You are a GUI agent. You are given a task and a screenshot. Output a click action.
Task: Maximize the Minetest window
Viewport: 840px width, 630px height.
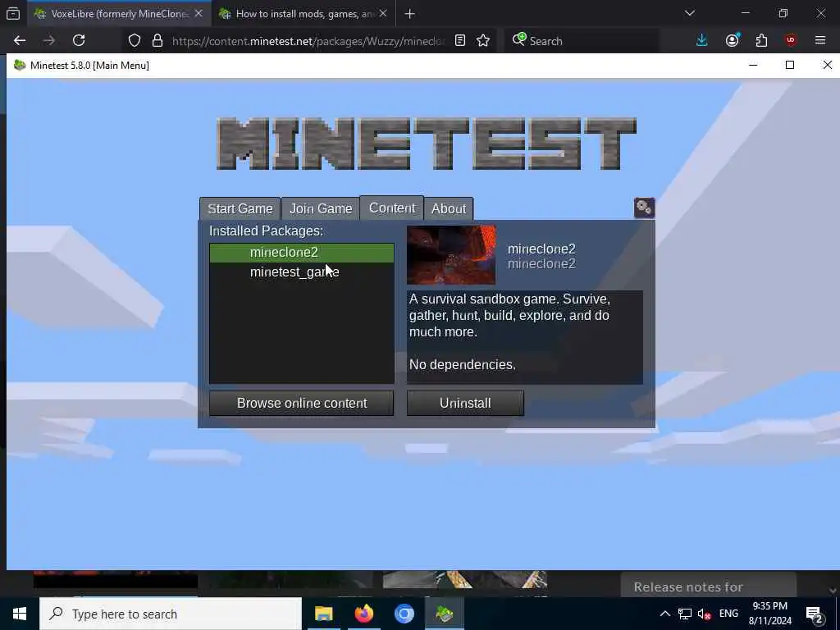click(x=790, y=65)
